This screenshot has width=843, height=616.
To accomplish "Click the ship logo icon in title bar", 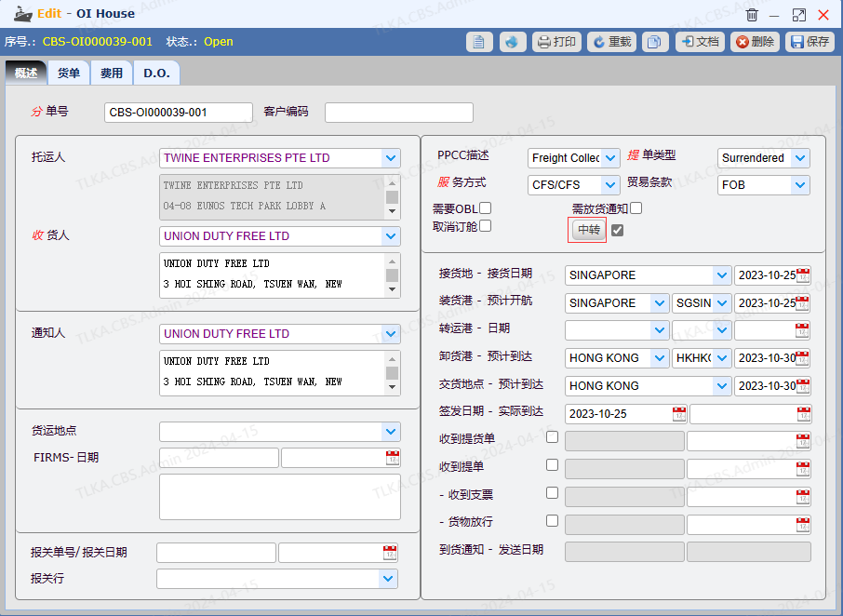I will [22, 14].
